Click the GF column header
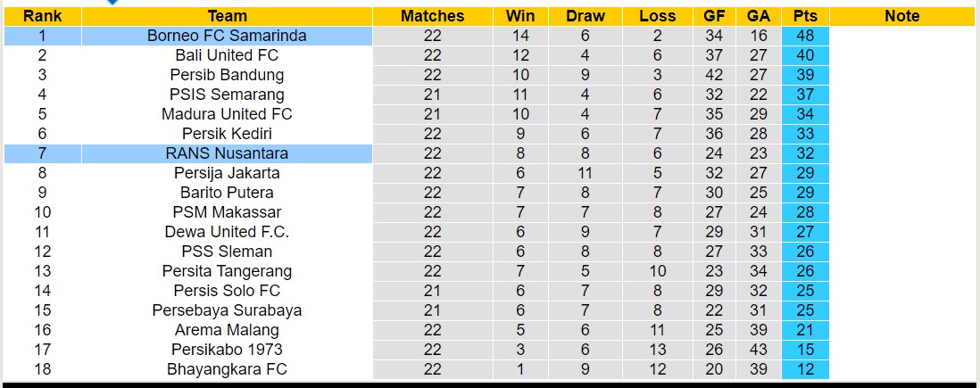Viewport: 980px width, 388px height. tap(714, 16)
